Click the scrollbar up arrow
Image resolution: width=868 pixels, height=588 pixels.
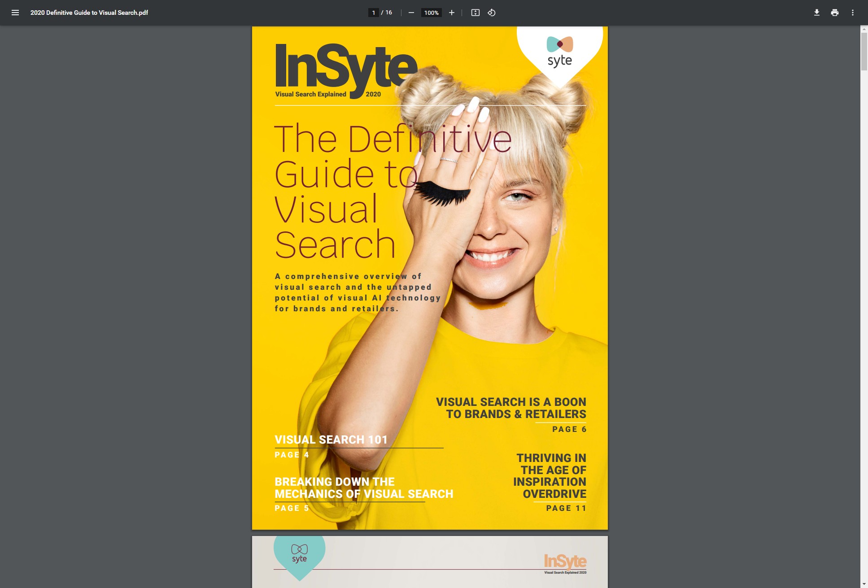pos(864,29)
